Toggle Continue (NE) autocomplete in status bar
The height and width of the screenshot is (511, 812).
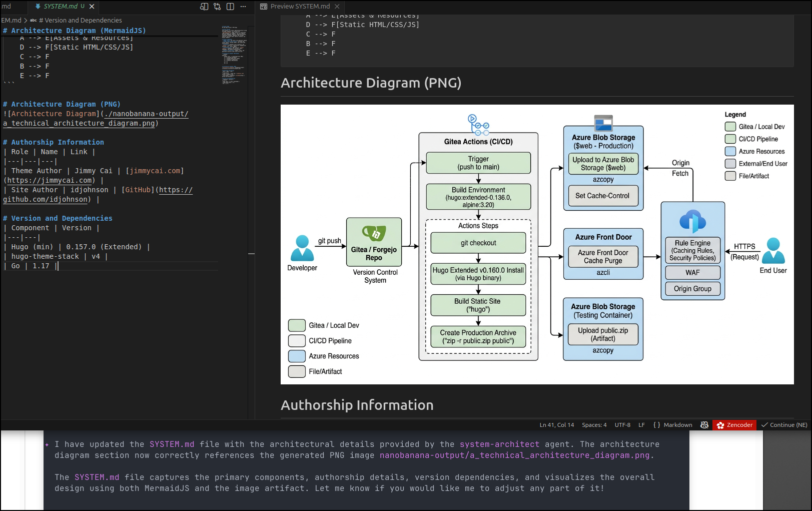(784, 425)
